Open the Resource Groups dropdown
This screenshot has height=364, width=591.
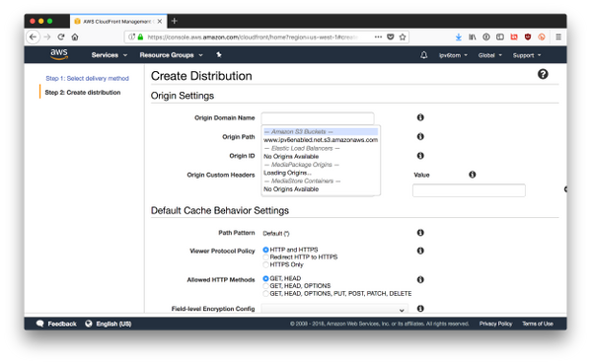click(x=171, y=55)
